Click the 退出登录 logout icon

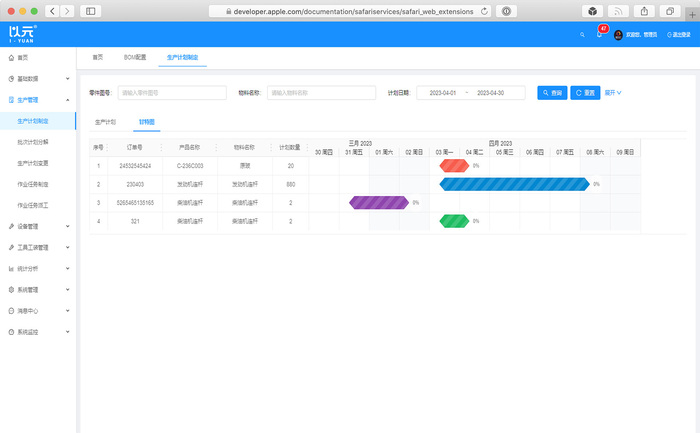click(x=669, y=34)
